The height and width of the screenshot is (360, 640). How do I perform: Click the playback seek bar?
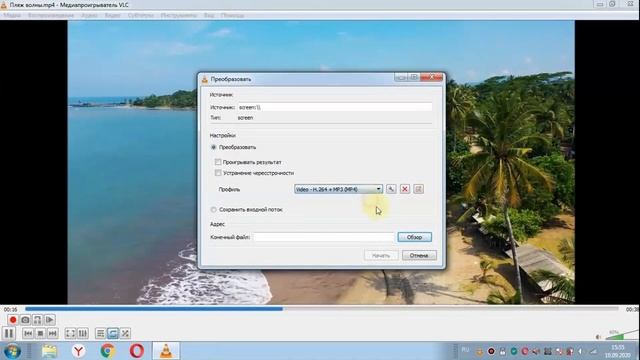(x=322, y=309)
